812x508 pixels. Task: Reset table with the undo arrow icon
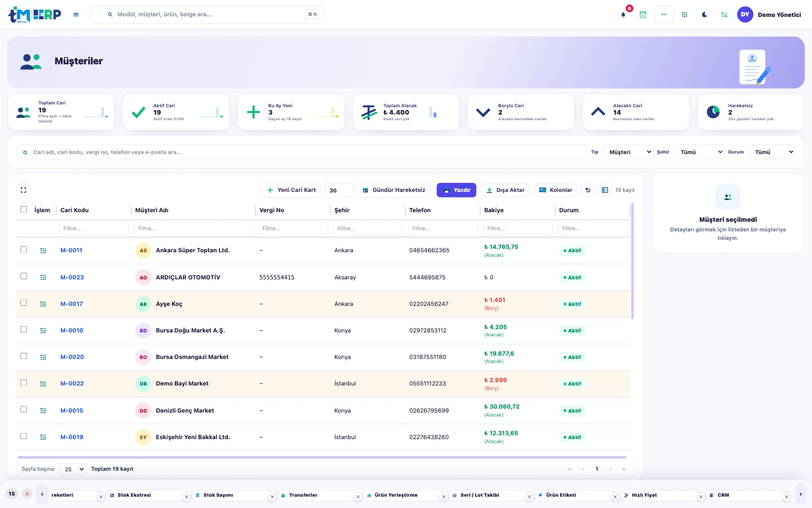[588, 190]
